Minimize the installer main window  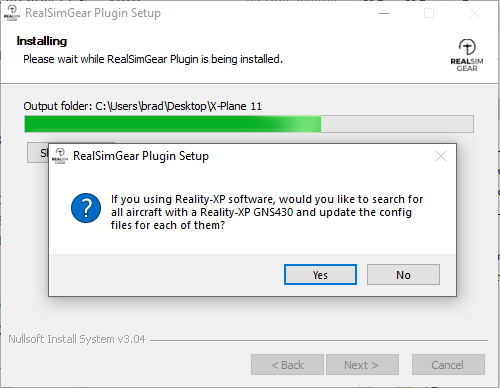click(384, 13)
